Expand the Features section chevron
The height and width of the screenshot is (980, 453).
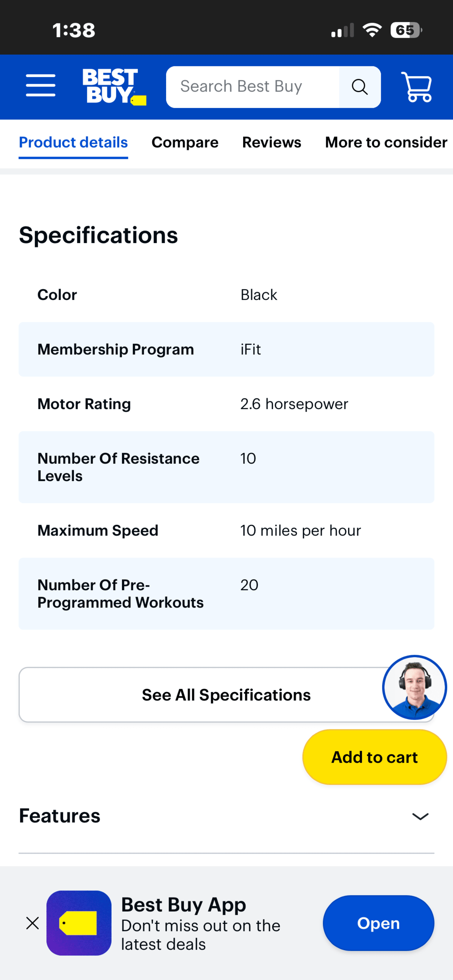pos(420,816)
